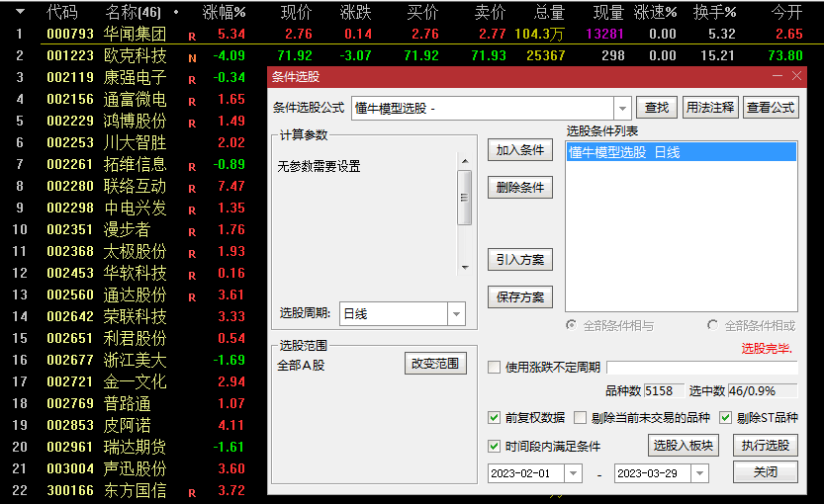Toggle 时间段内满足条件 checkbox

(494, 447)
